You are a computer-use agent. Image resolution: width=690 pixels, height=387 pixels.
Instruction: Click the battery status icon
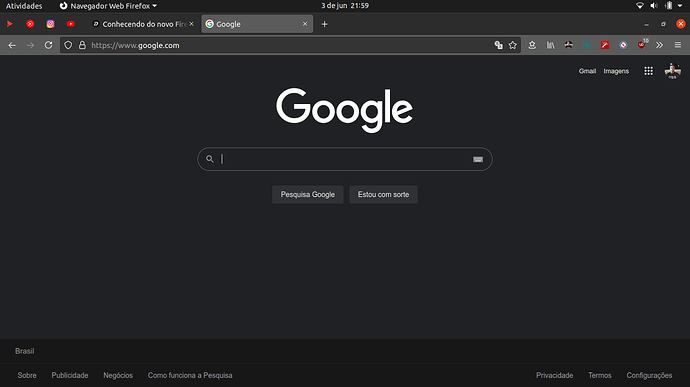coord(669,6)
